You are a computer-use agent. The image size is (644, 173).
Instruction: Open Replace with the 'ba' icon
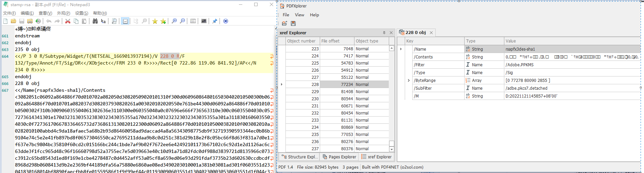pos(103,21)
